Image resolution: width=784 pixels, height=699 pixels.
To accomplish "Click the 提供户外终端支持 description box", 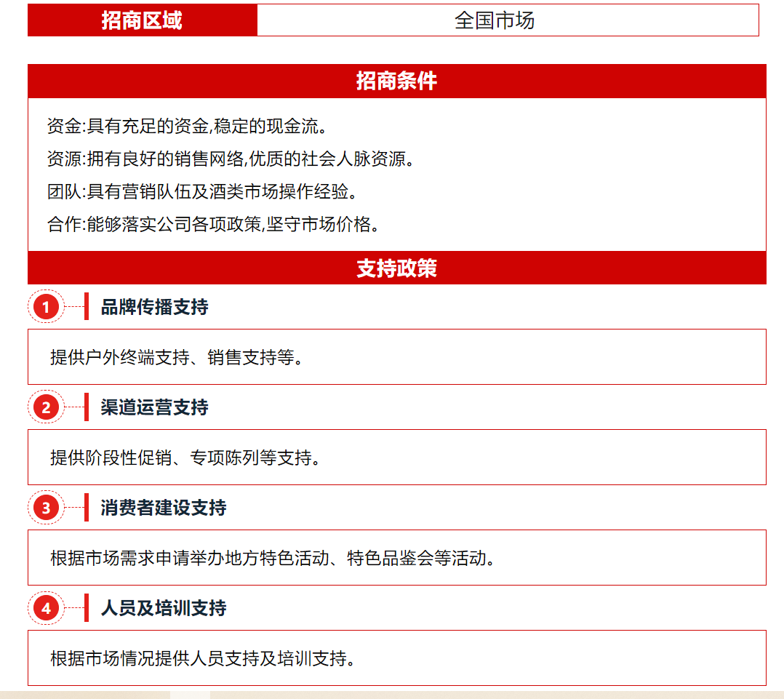I will [396, 357].
